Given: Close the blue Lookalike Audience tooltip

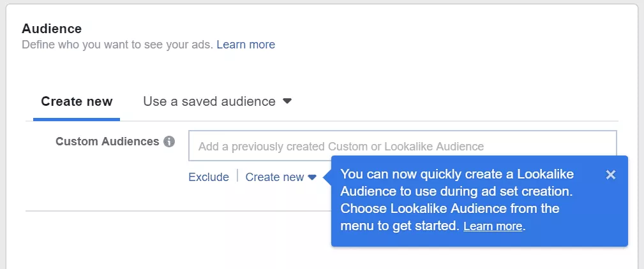Looking at the screenshot, I should click(611, 175).
